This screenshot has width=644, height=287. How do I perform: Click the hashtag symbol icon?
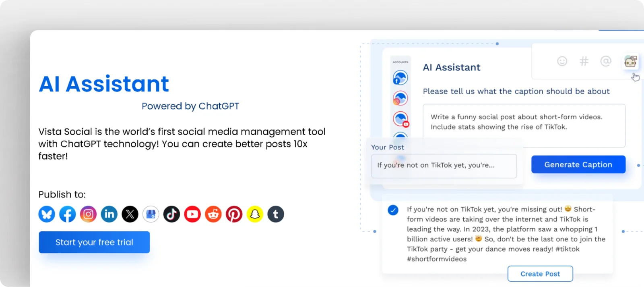pos(584,61)
